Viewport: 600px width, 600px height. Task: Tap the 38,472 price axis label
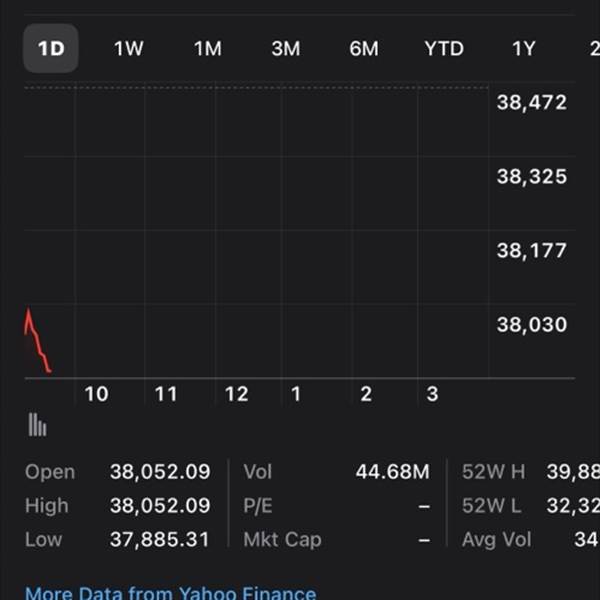(532, 103)
